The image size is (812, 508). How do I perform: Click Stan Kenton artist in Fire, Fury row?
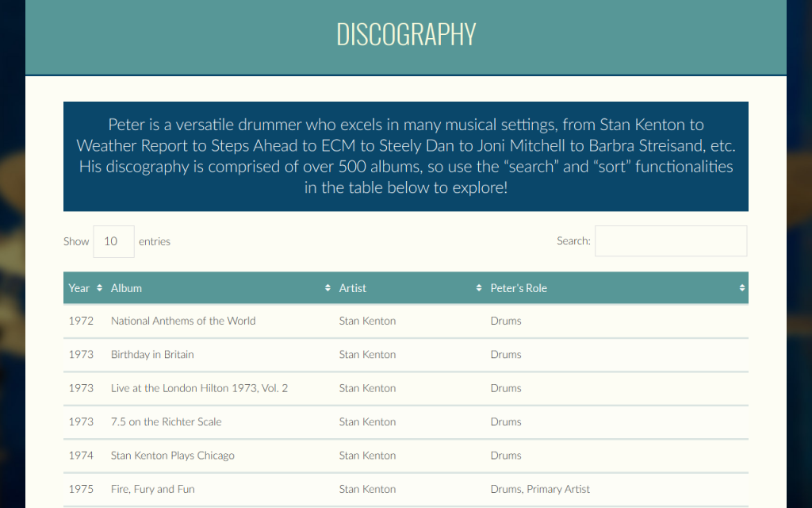[368, 489]
